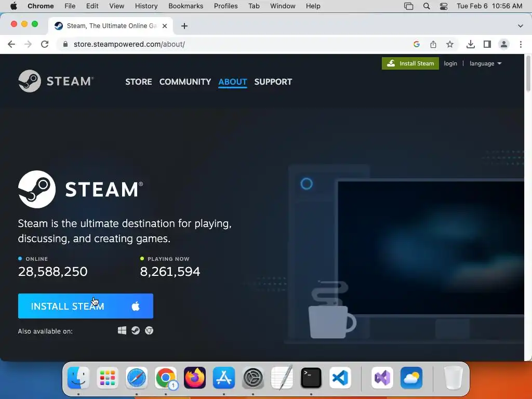Open the Chrome profile avatar
Viewport: 532px width, 399px height.
coord(504,44)
